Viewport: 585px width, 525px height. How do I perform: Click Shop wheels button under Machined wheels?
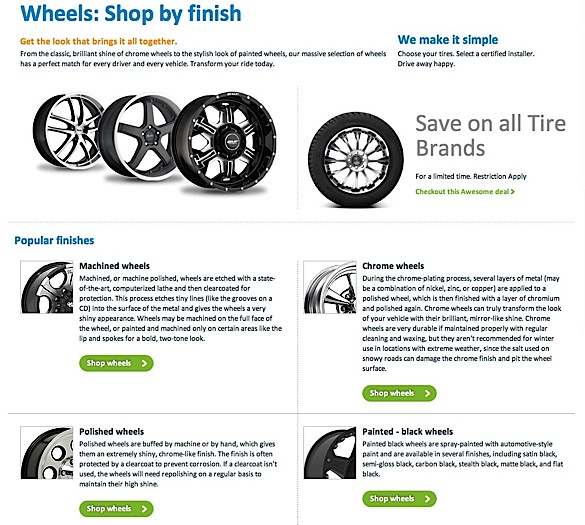pyautogui.click(x=116, y=363)
